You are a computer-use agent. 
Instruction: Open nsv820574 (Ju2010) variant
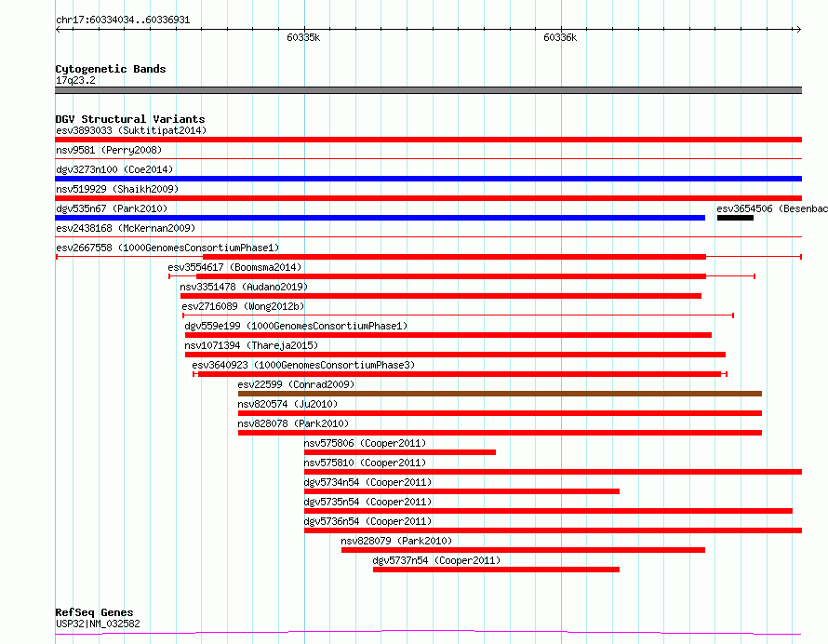click(x=287, y=404)
